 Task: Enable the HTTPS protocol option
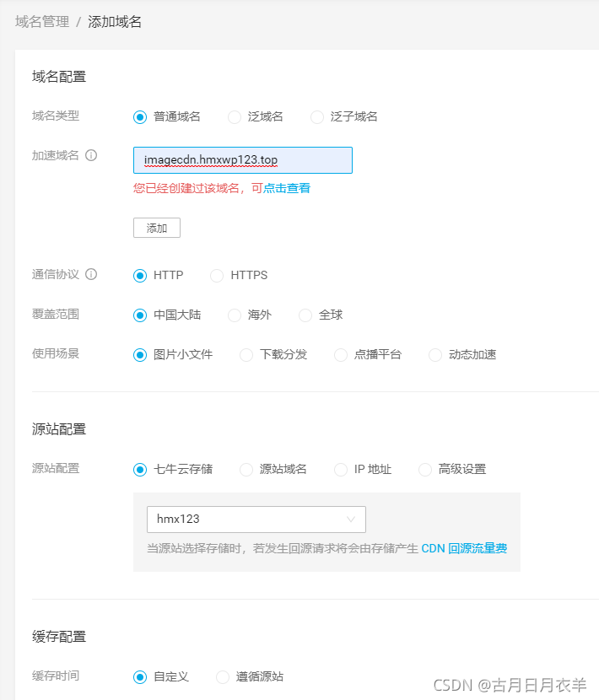(x=216, y=275)
